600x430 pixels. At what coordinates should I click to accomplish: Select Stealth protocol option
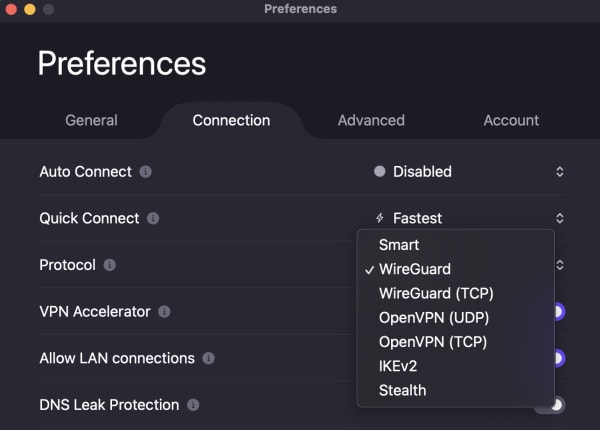[x=402, y=390]
